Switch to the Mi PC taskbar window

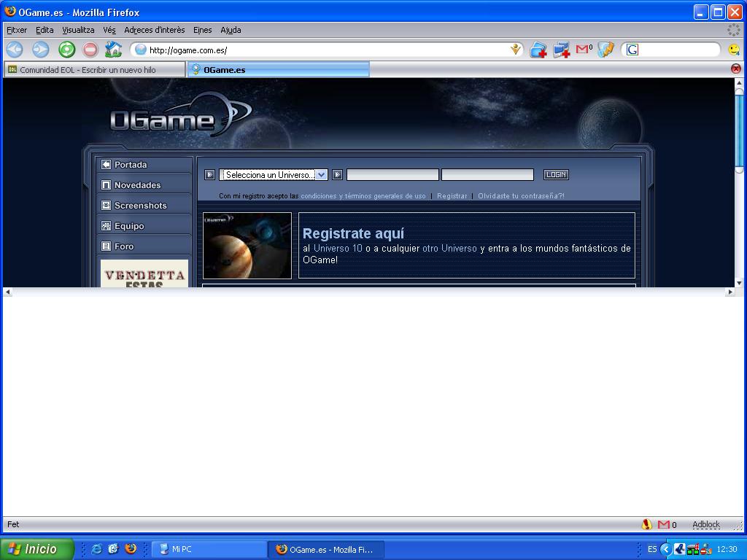click(209, 549)
